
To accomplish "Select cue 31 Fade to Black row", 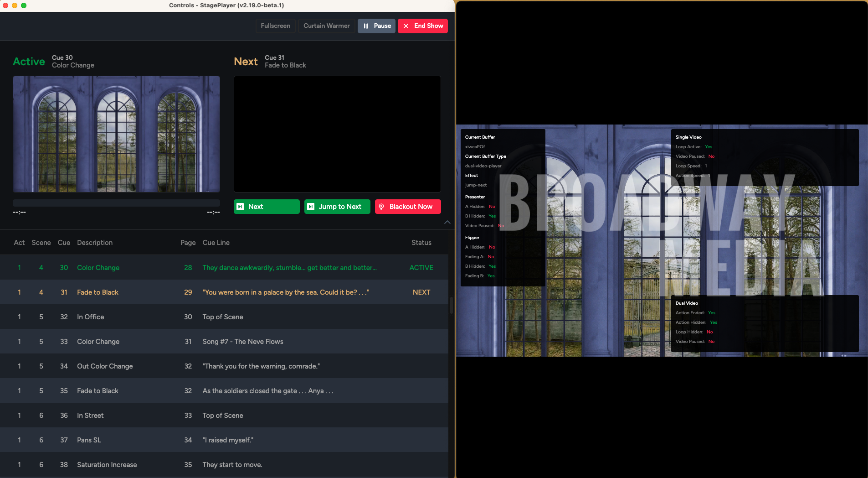I will pos(224,292).
